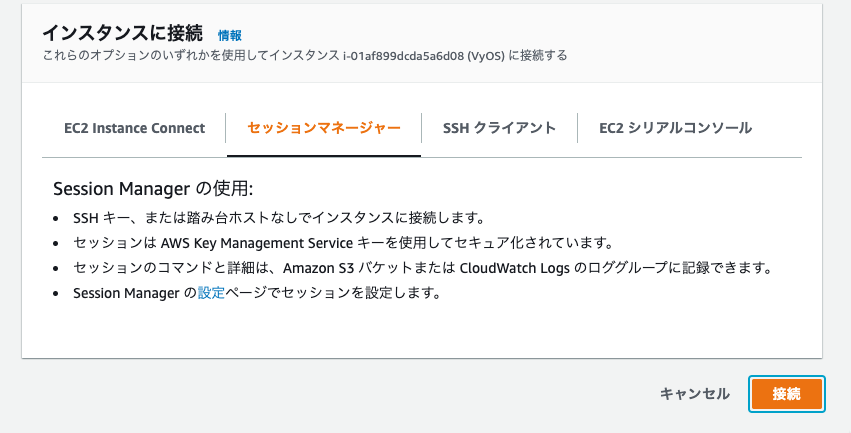Click the キャンセル button
851x433 pixels.
pos(695,394)
